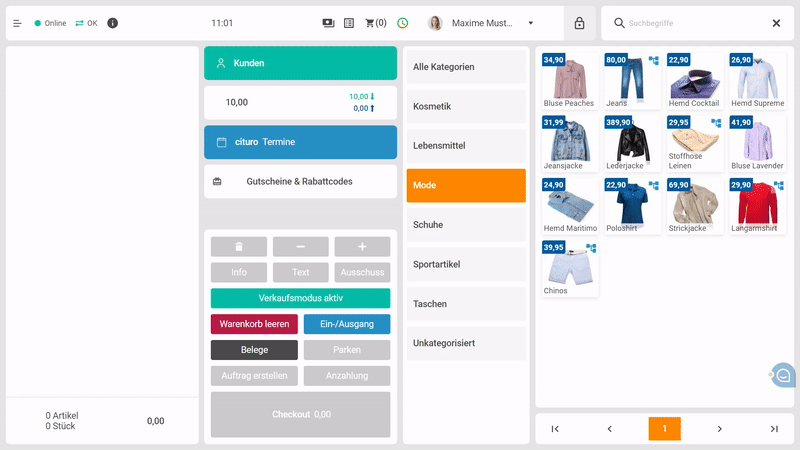This screenshot has height=450, width=800.
Task: Click the info circle icon next to OK
Action: point(112,23)
